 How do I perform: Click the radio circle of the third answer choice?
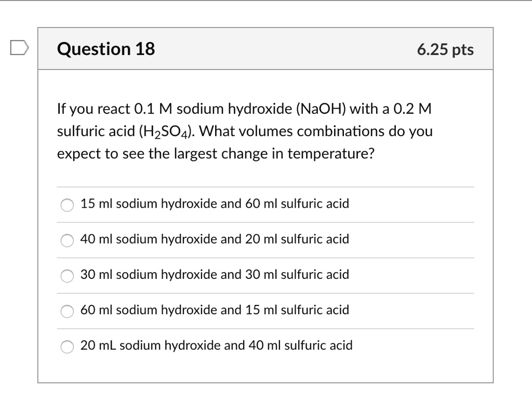point(67,276)
